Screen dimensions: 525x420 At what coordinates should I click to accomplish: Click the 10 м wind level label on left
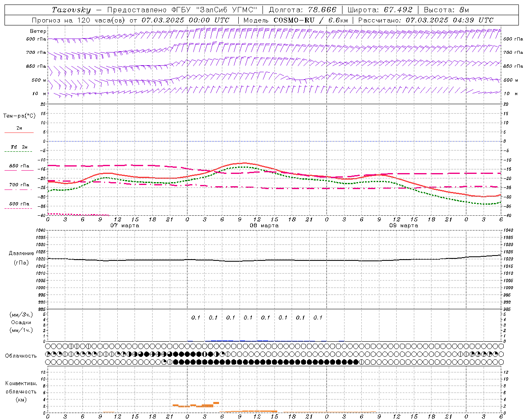pos(39,94)
